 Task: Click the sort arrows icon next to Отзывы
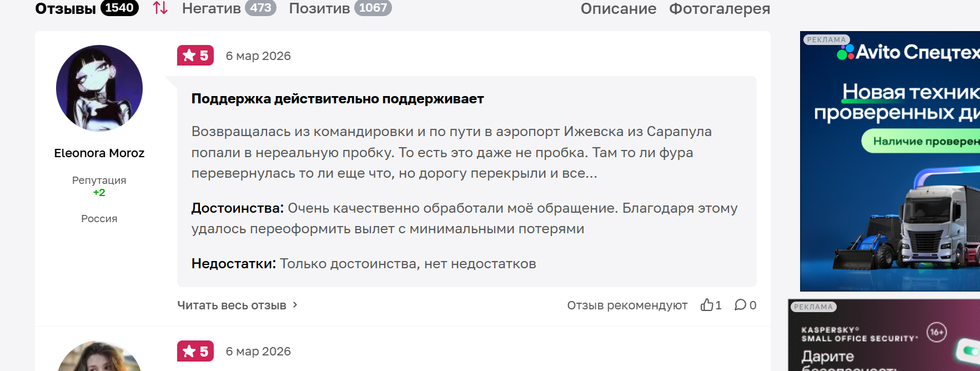[160, 8]
